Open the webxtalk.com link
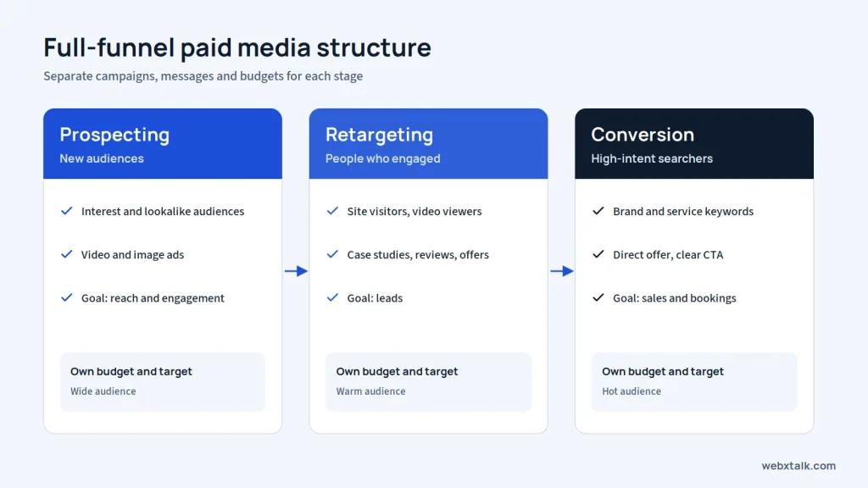 (x=798, y=466)
